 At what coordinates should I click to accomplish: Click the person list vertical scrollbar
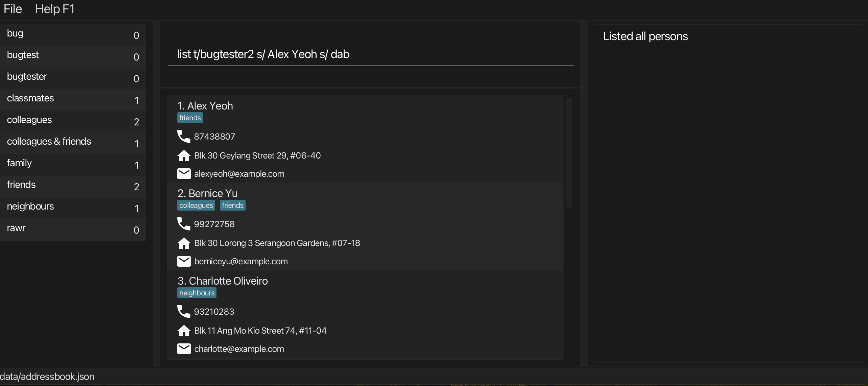click(569, 153)
